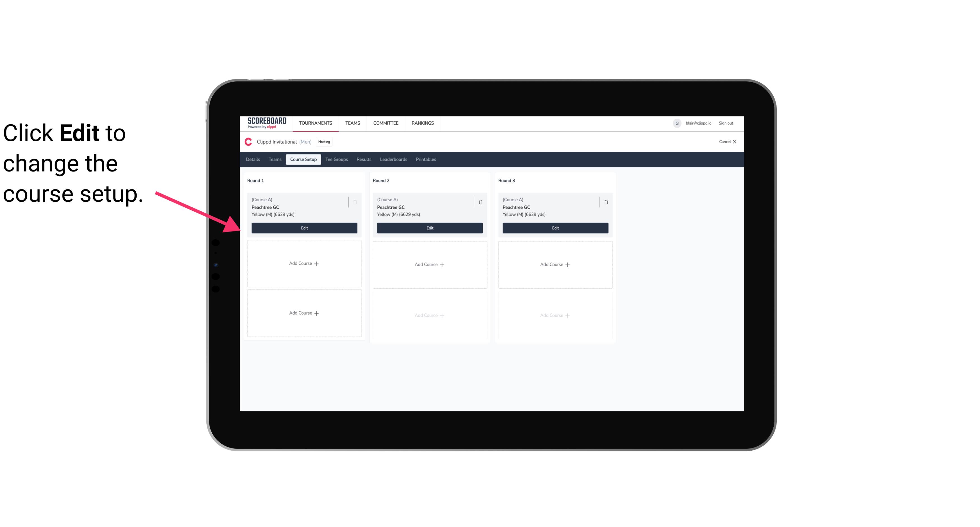Click the Details tab
Screen dimensions: 980x527
[x=254, y=160]
